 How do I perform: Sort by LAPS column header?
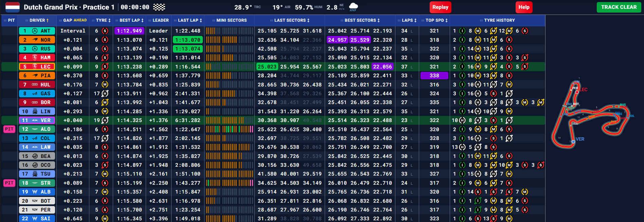coord(407,20)
